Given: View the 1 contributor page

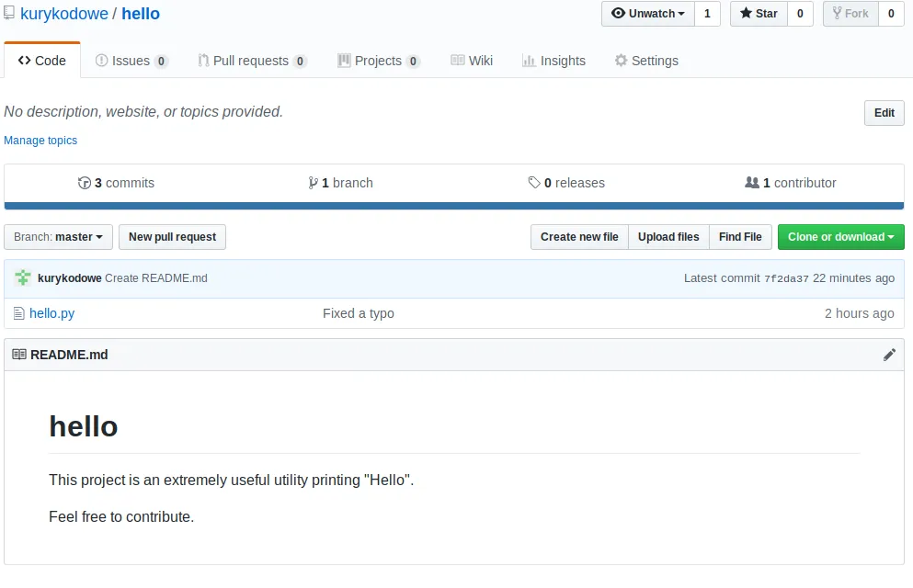Looking at the screenshot, I should [790, 183].
